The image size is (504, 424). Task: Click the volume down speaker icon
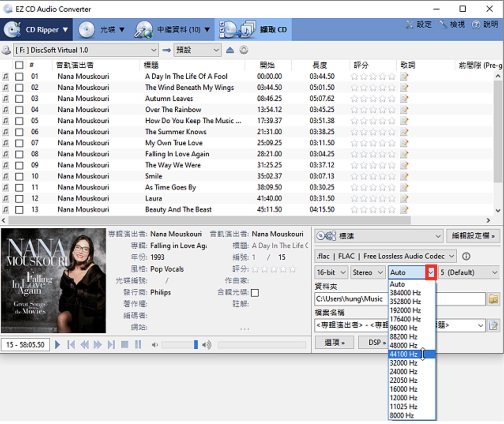click(154, 345)
